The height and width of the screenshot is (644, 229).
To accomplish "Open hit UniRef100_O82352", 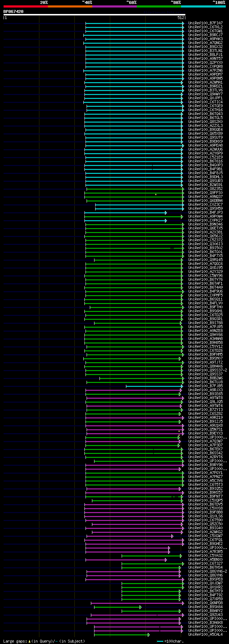I will pos(205,189).
